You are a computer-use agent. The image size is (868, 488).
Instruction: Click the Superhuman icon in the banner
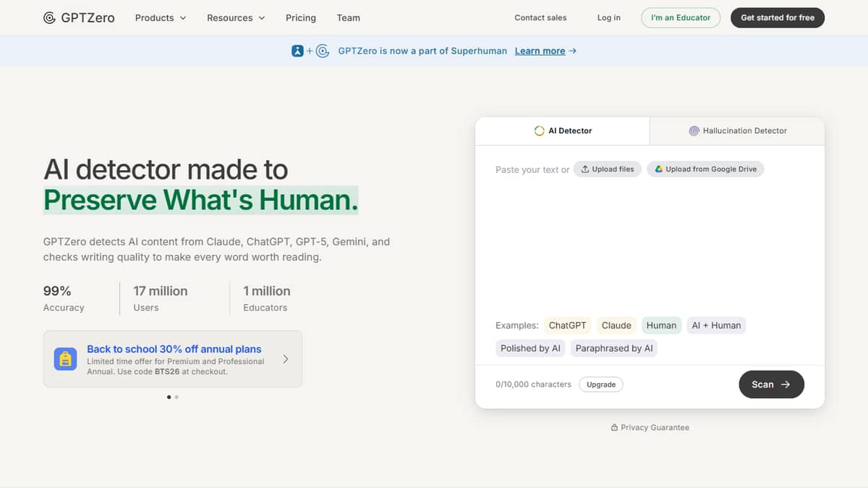tap(297, 51)
